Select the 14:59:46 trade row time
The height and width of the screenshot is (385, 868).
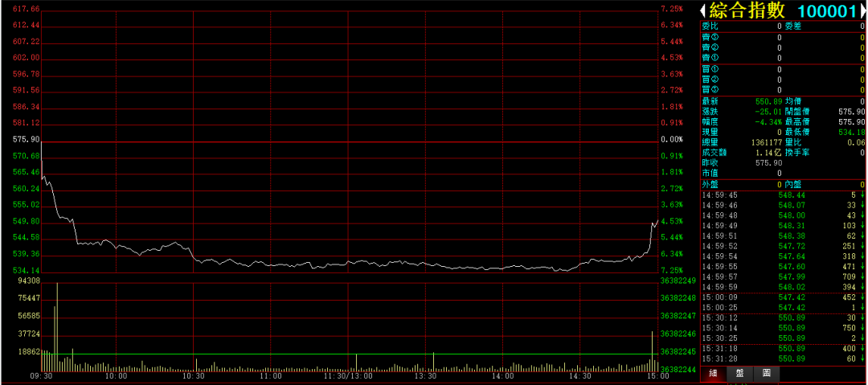[719, 205]
